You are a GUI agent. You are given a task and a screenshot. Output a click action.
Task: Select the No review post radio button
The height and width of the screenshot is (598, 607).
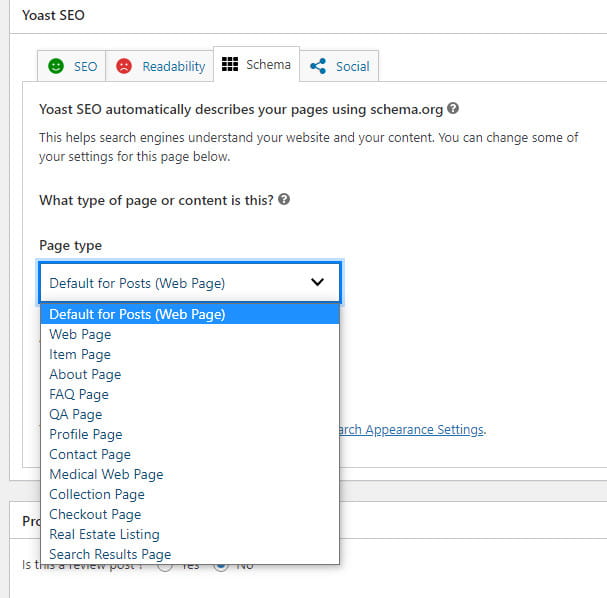tap(221, 566)
